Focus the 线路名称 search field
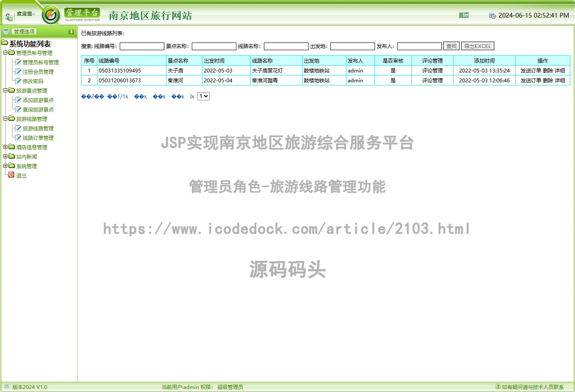 point(286,46)
